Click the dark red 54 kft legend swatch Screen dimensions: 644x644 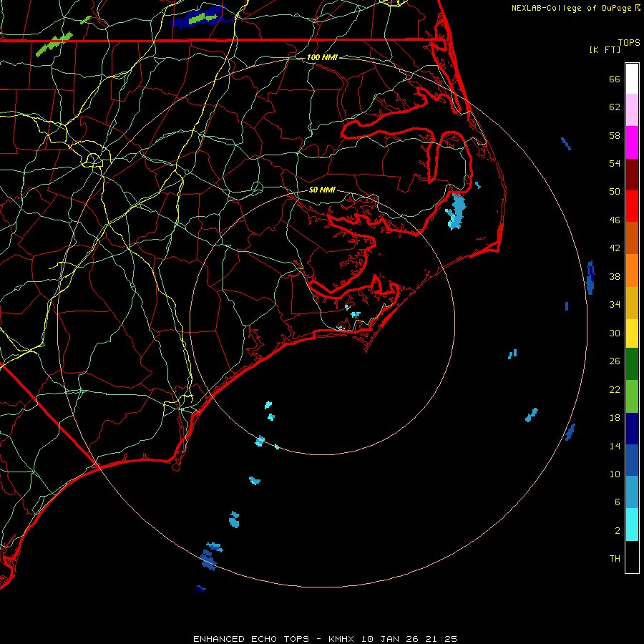(632, 175)
